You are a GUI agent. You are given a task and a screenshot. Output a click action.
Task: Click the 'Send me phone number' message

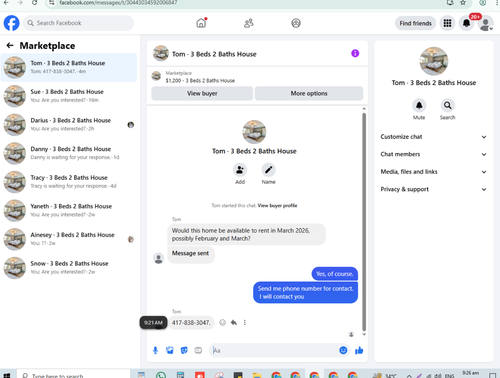305,293
